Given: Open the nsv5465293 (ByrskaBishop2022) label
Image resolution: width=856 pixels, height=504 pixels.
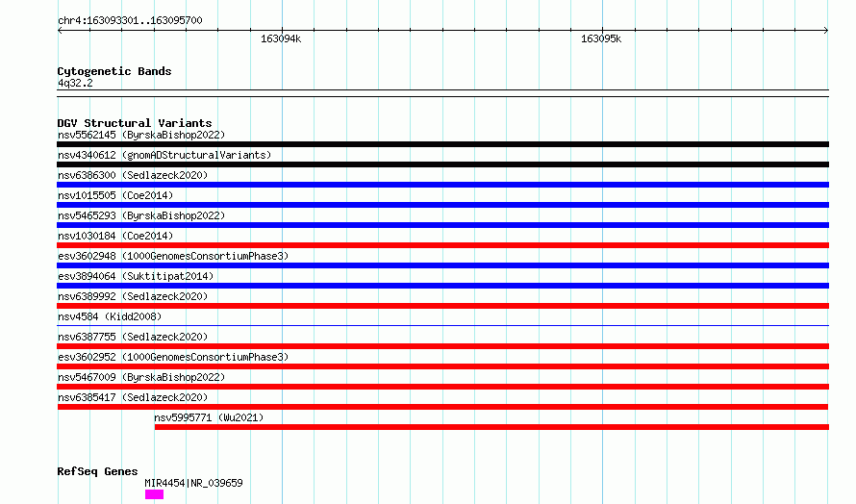Looking at the screenshot, I should coord(141,215).
